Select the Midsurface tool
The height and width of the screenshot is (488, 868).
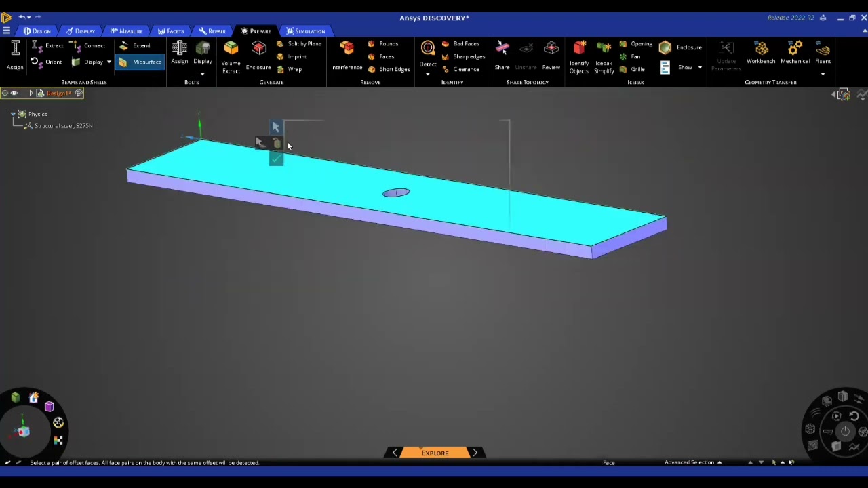(x=140, y=62)
